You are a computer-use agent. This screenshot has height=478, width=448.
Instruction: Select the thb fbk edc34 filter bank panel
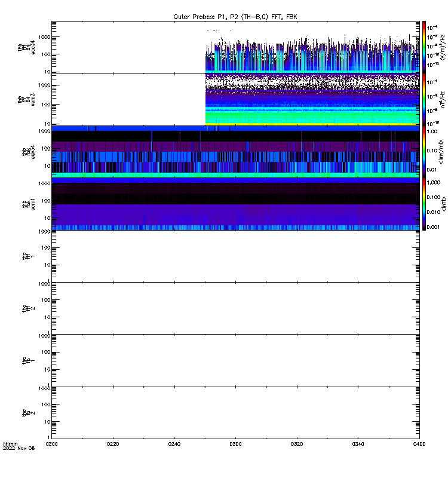point(235,152)
